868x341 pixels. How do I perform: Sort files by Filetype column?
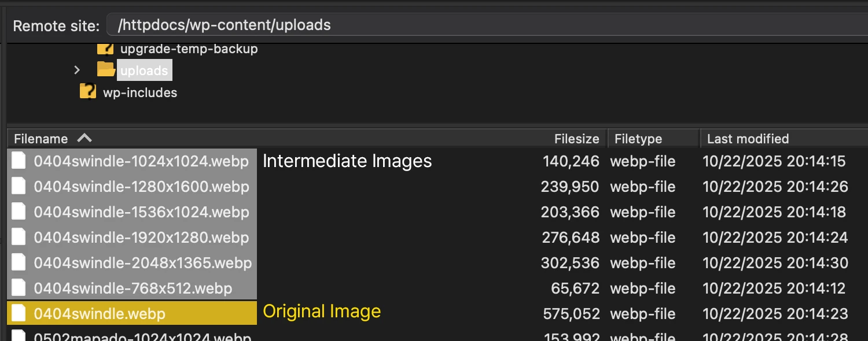pos(638,139)
